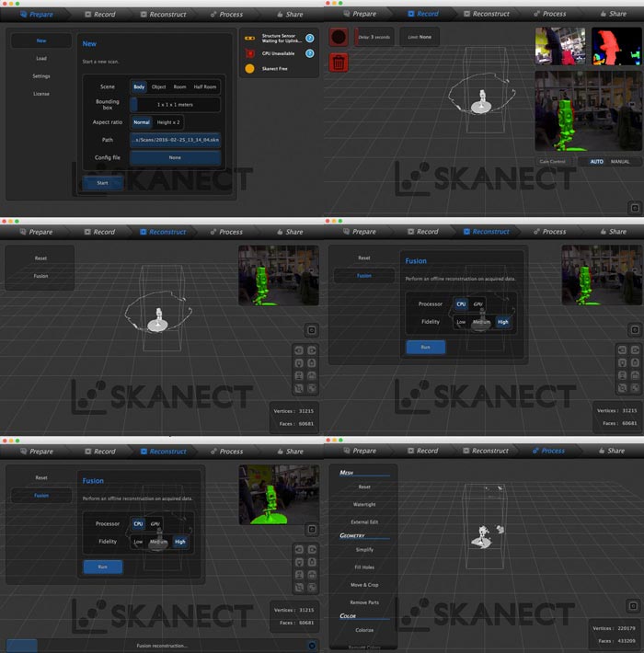Open the Share tab in the New scan window
The image size is (644, 653).
click(x=290, y=14)
